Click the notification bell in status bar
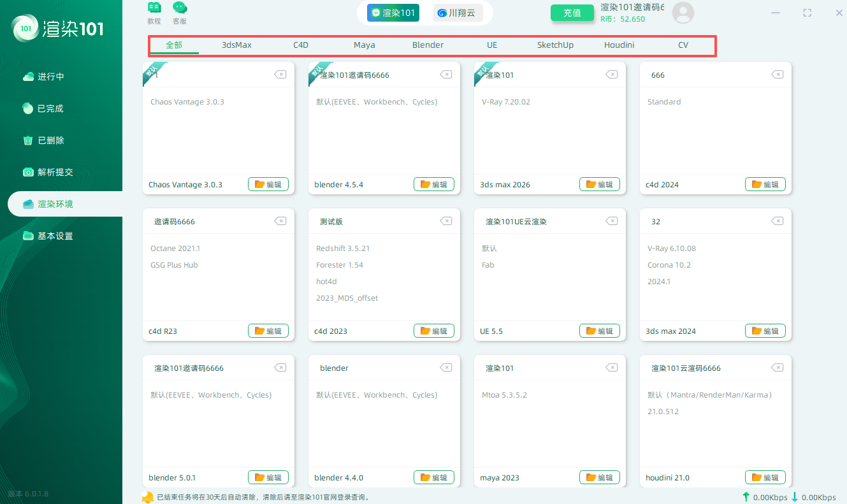Image resolution: width=847 pixels, height=504 pixels. tap(147, 496)
